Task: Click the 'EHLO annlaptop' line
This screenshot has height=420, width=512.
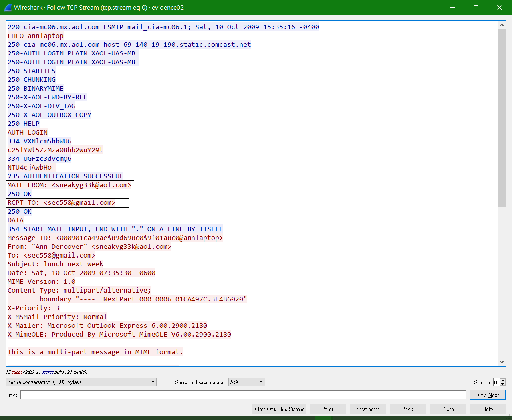Action: (36, 36)
